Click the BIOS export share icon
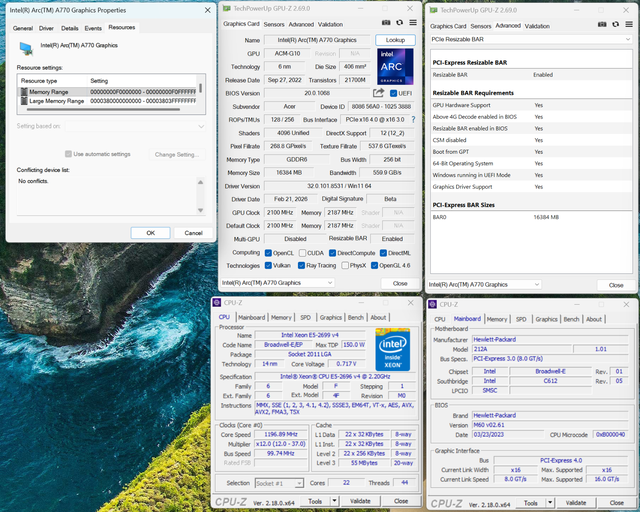The height and width of the screenshot is (512, 640). pos(378,93)
